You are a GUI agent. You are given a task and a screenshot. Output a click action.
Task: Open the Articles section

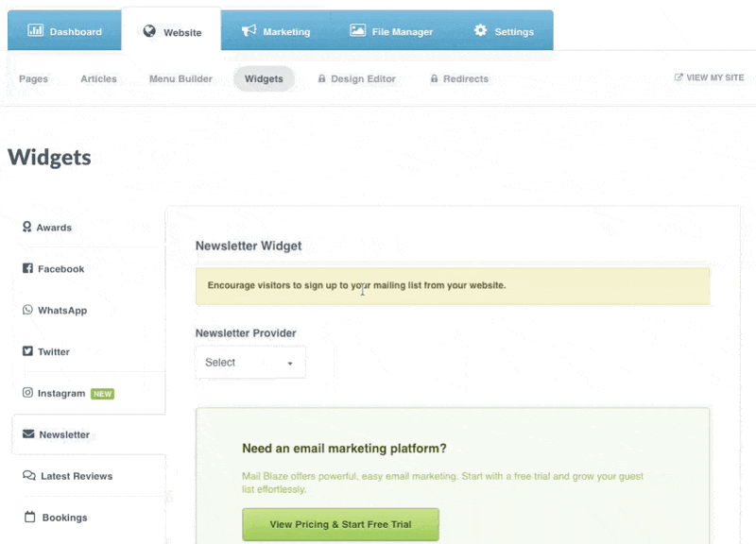point(98,78)
